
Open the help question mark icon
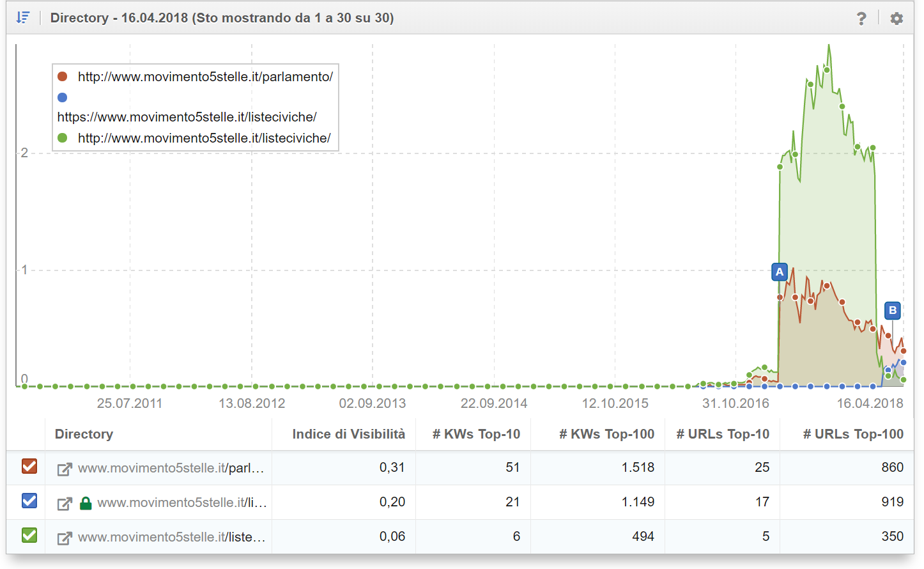tap(861, 19)
